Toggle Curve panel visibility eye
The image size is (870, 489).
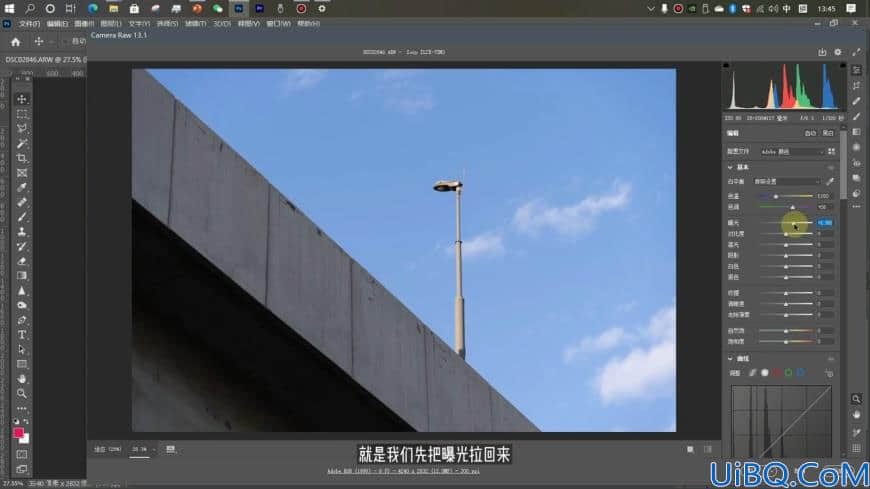(x=831, y=359)
